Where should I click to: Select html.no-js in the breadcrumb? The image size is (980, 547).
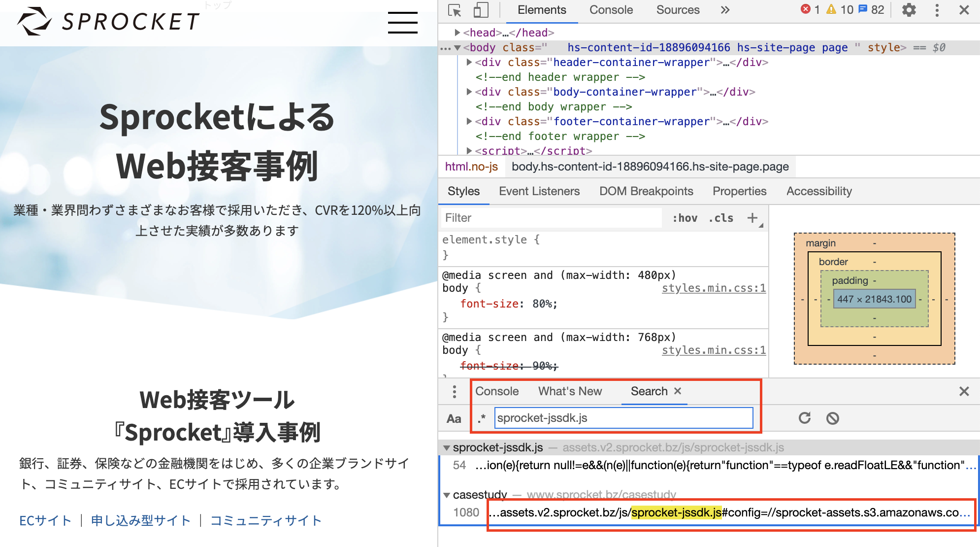click(471, 167)
